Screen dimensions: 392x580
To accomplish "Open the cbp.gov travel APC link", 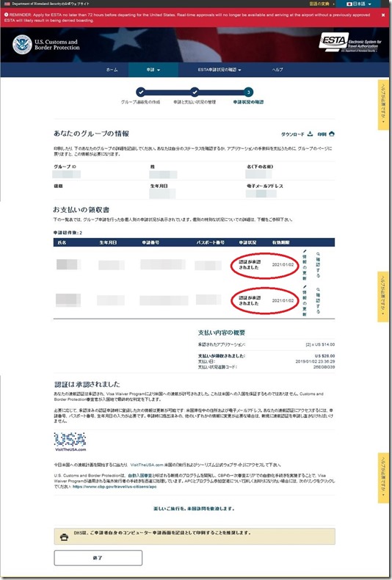I will click(115, 487).
